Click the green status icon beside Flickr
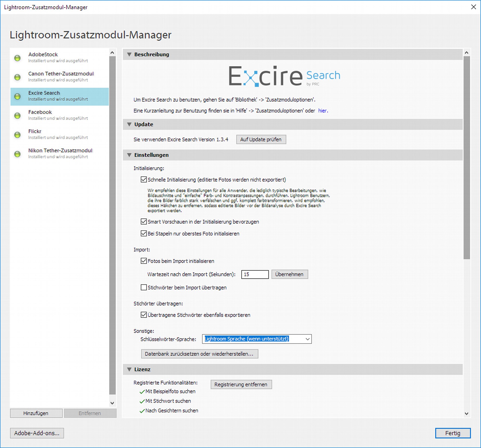 17,135
